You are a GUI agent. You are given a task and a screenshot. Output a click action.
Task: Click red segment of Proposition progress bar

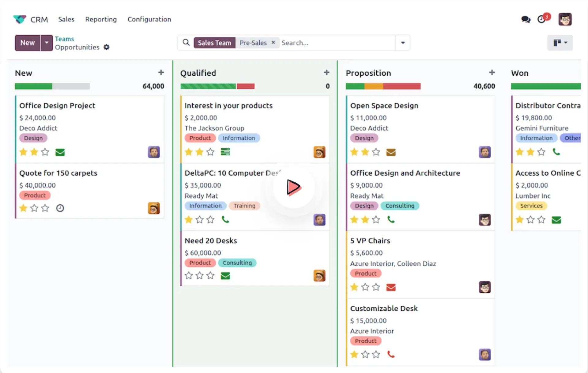pos(401,86)
